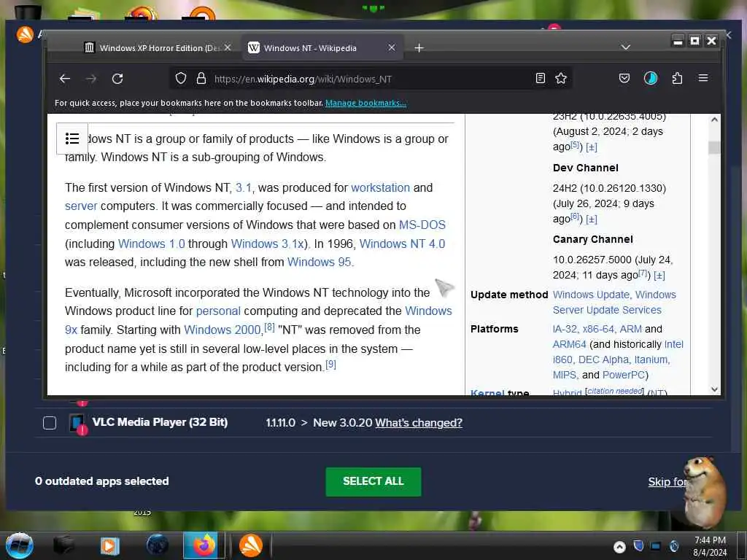Switch to Windows XP Horror Edition tab
The width and height of the screenshot is (747, 560).
pyautogui.click(x=158, y=47)
